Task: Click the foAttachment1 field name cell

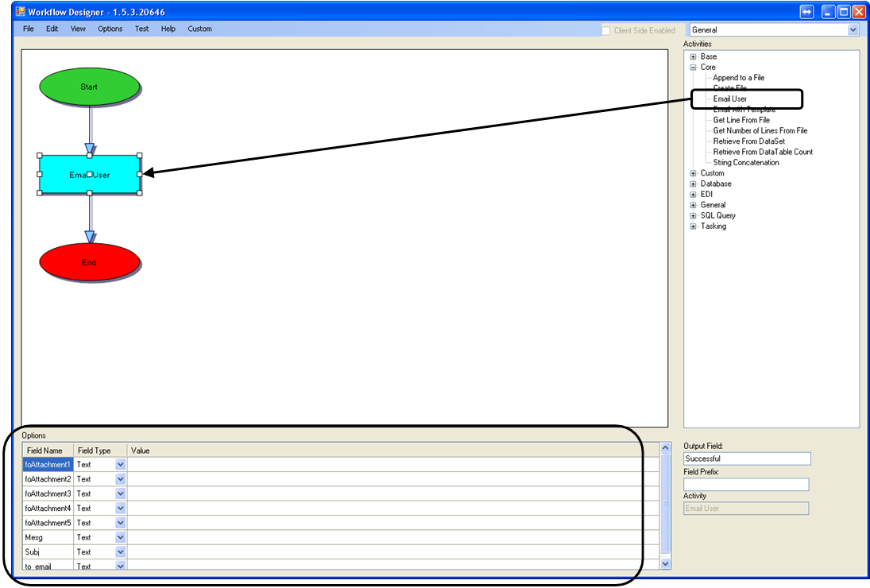Action: (48, 464)
